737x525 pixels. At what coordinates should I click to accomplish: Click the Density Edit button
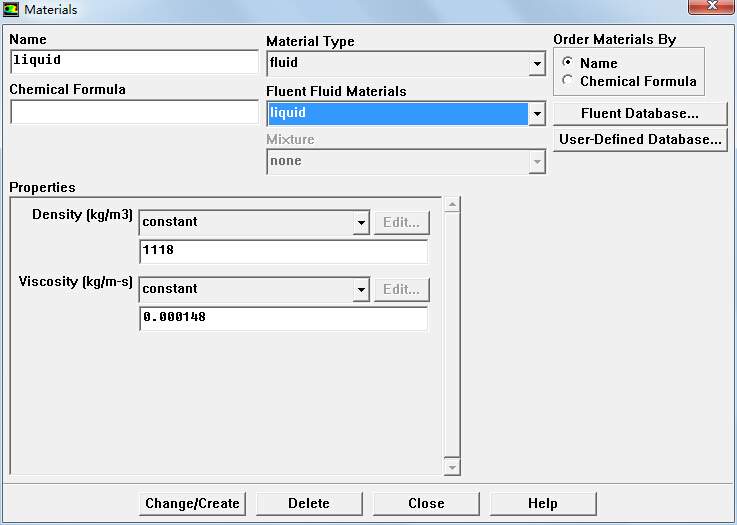401,222
